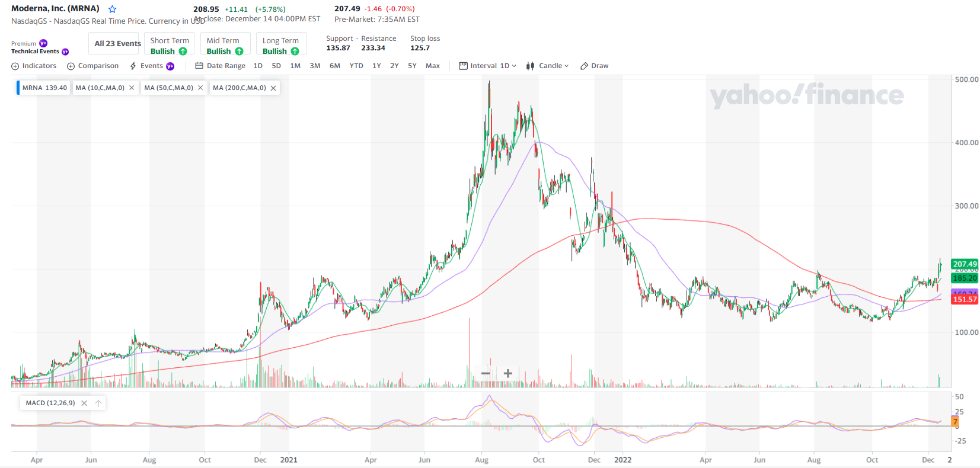
Task: Click the Events premium badge icon
Action: pos(170,66)
